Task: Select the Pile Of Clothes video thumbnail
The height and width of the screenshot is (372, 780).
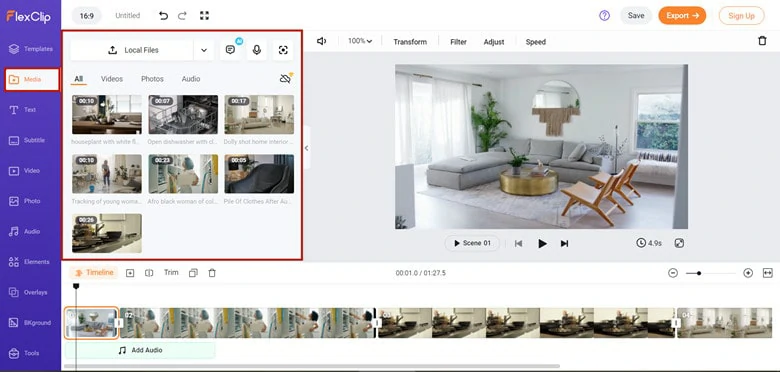Action: point(259,174)
